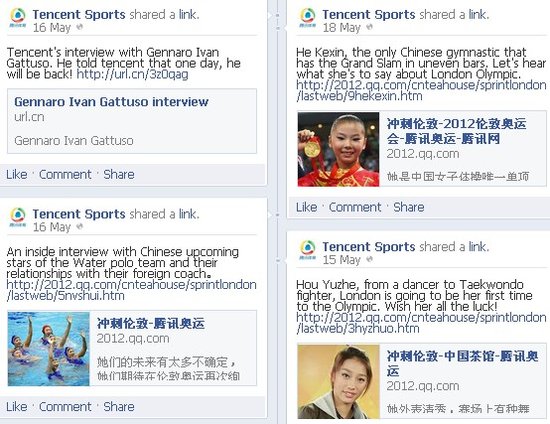Click Tencent Sports avatar on Gattuso post
Image resolution: width=550 pixels, height=424 pixels.
coord(18,18)
